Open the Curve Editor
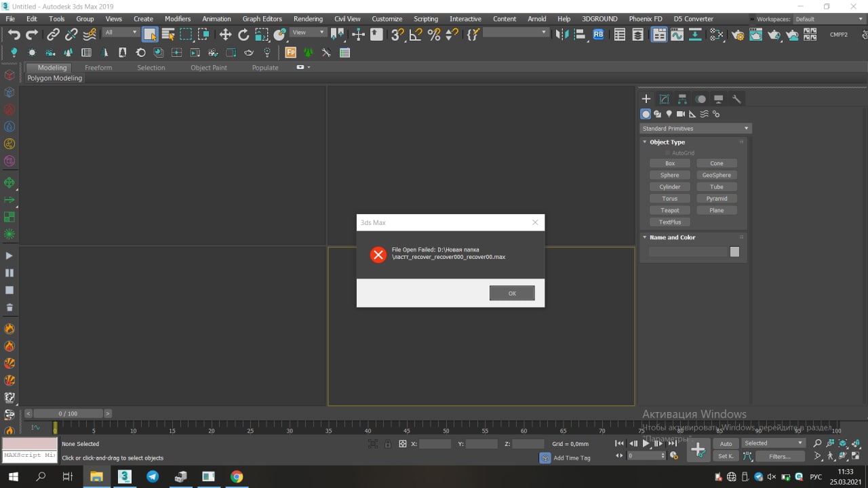Viewport: 868px width, 488px height. [677, 34]
